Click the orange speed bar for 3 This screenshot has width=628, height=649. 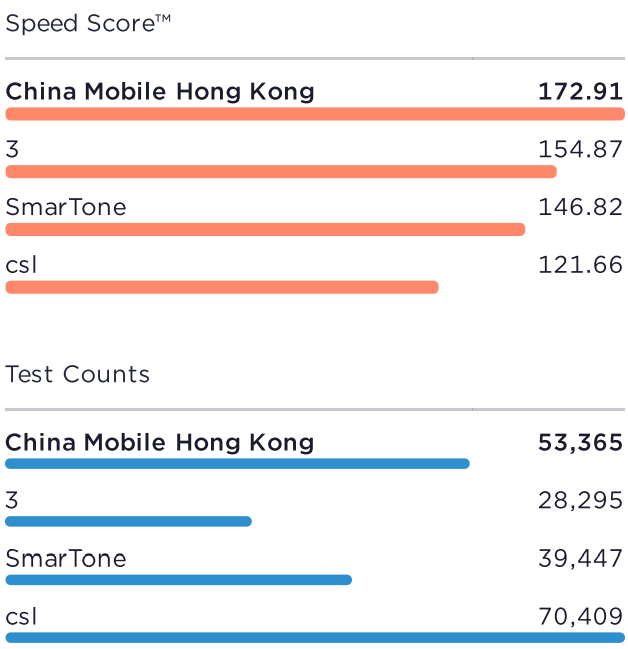click(280, 172)
